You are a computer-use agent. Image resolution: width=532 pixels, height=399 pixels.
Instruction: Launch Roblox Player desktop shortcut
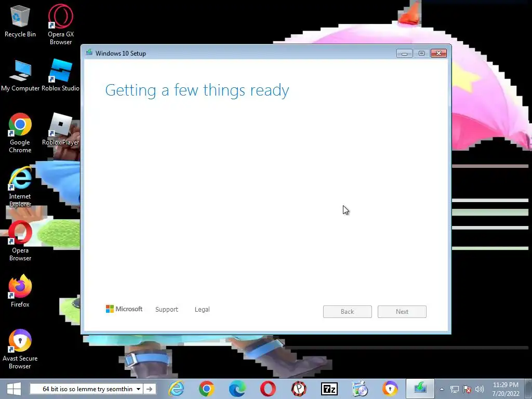(60, 129)
